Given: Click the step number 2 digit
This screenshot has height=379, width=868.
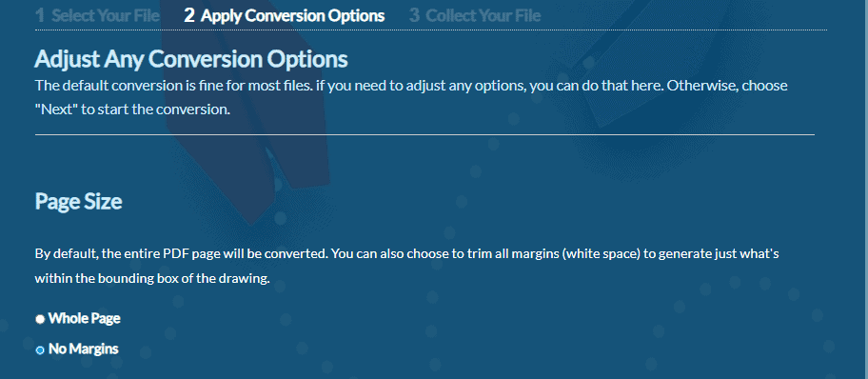Looking at the screenshot, I should coord(189,15).
